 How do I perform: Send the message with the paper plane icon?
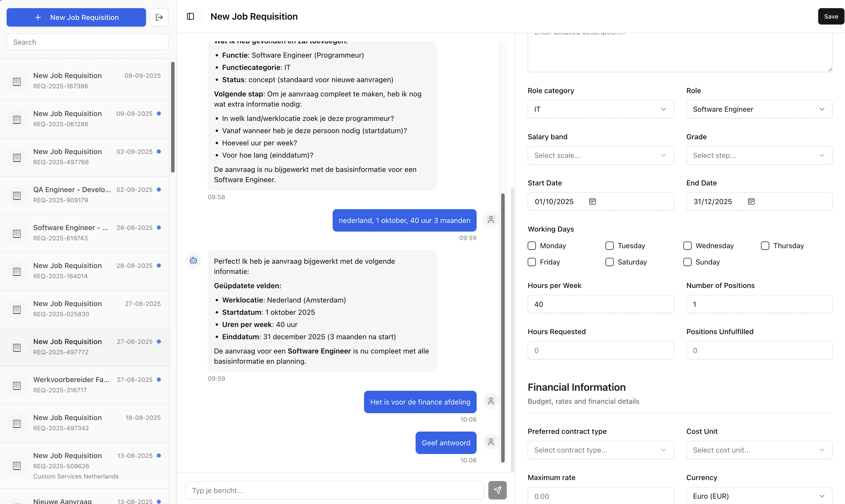pyautogui.click(x=497, y=490)
